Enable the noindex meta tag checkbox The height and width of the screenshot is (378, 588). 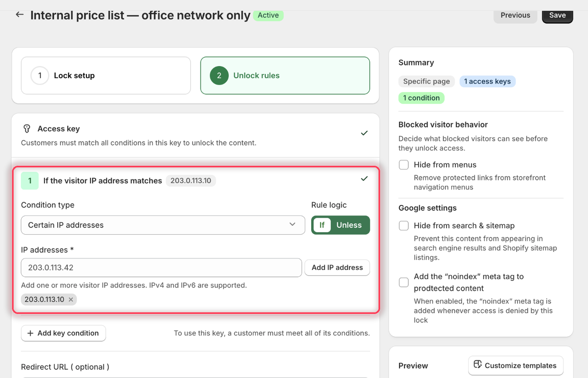(x=404, y=282)
